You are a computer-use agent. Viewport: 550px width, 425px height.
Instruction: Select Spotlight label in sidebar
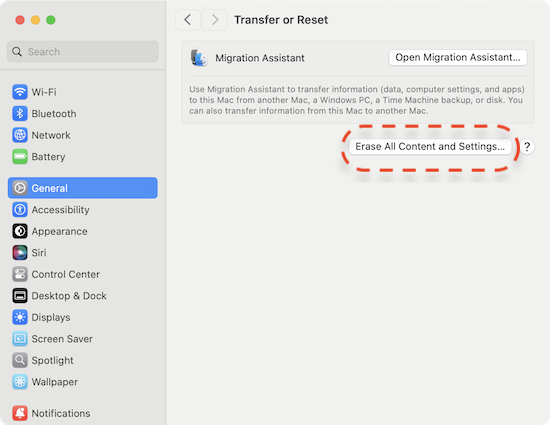[x=53, y=360]
